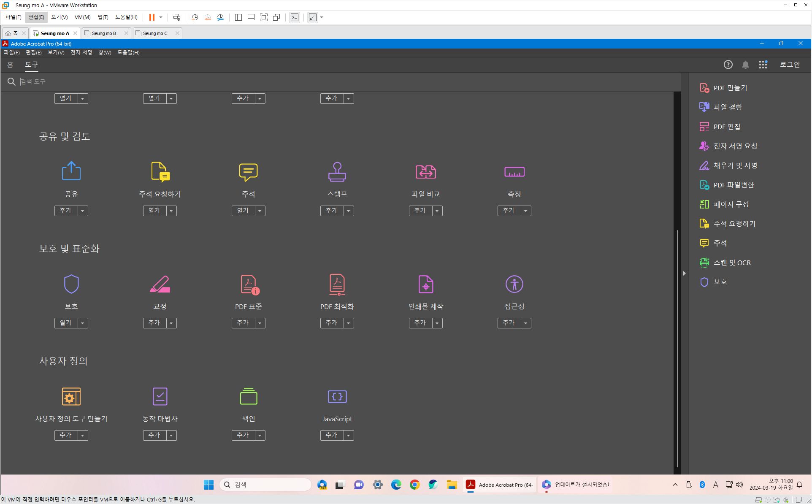Screen dimensions: 812x504
Task: Select the Compare Files (파일 비교) icon
Action: tap(425, 172)
